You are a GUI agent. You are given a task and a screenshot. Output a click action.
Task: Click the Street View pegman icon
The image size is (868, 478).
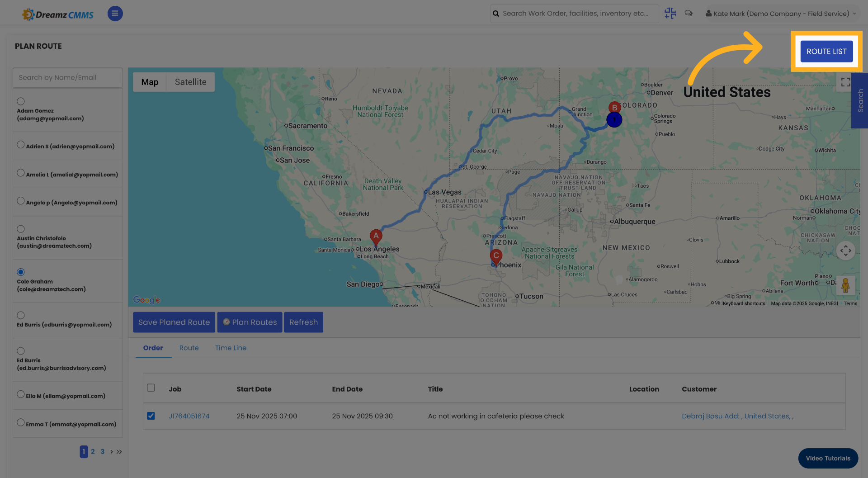point(845,285)
